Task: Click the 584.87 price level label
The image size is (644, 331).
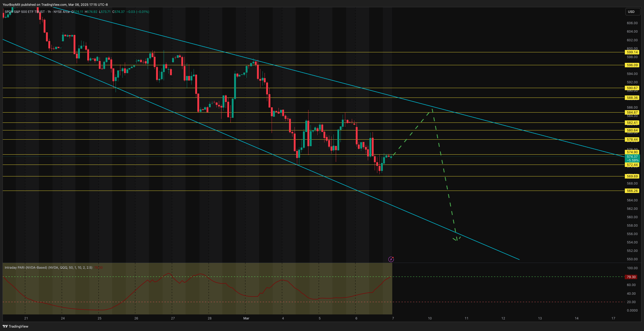Action: click(632, 113)
